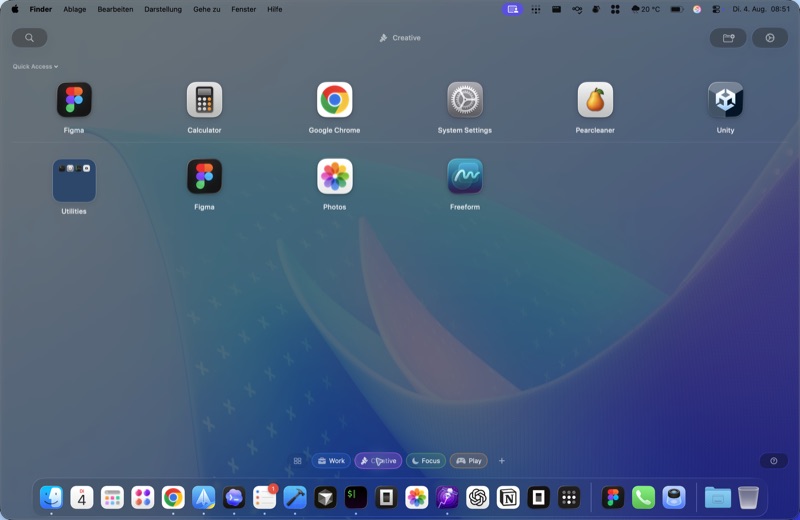Switch to the Focus space tab
Image resolution: width=800 pixels, height=520 pixels.
(x=426, y=461)
